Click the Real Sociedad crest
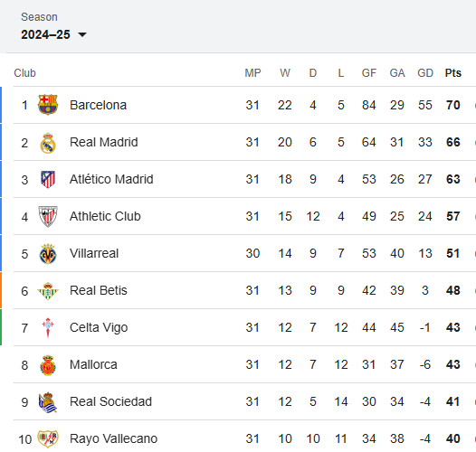 click(48, 402)
